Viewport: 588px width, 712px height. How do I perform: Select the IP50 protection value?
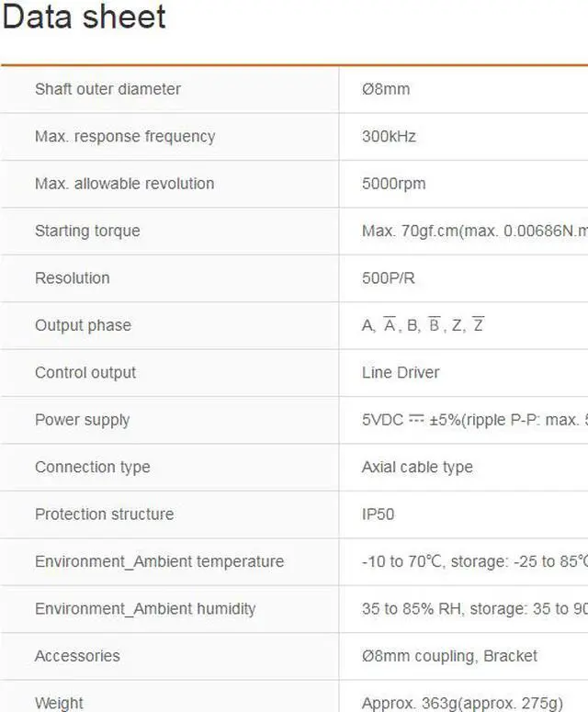[x=378, y=514]
